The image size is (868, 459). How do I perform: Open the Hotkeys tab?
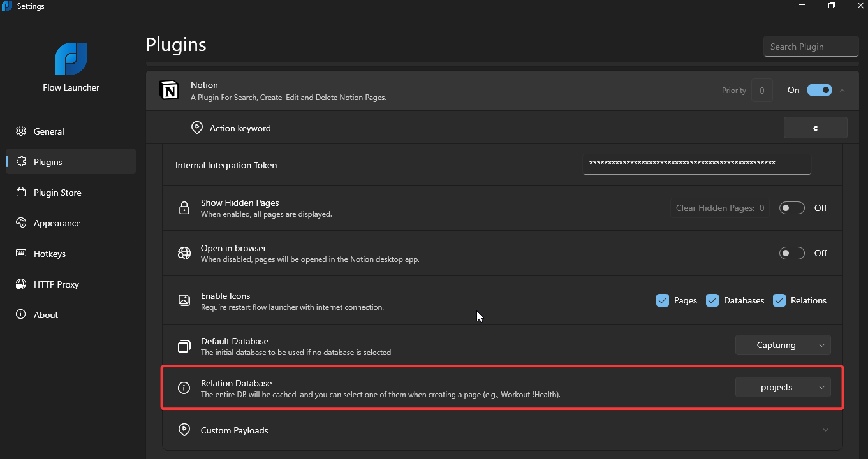[71, 254]
